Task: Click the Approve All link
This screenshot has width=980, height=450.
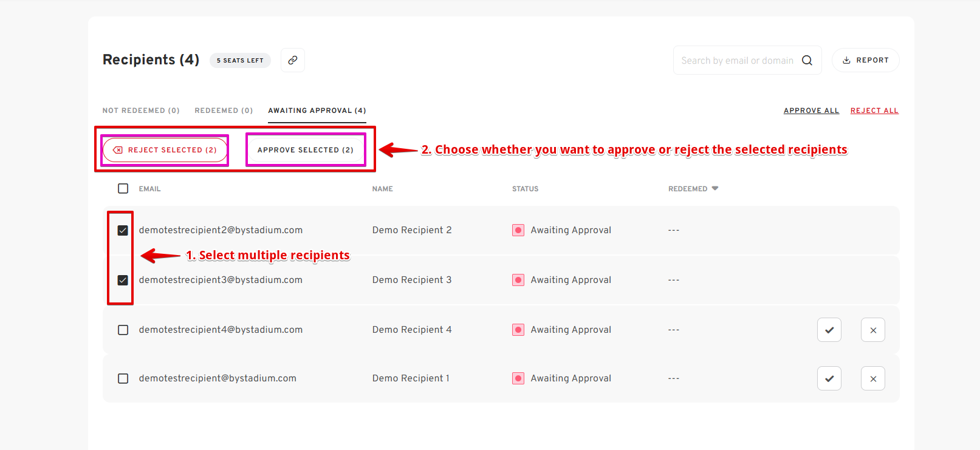Action: click(x=811, y=111)
